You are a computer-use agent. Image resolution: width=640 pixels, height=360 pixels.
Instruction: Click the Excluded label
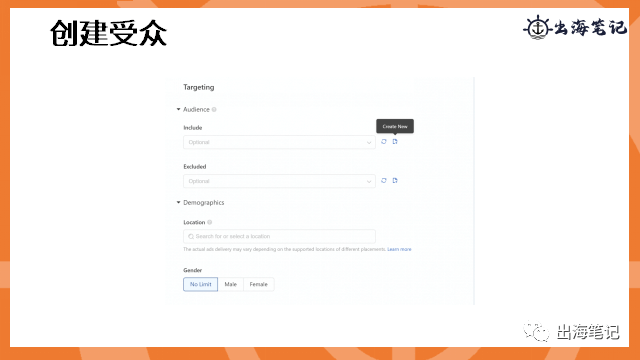point(195,167)
